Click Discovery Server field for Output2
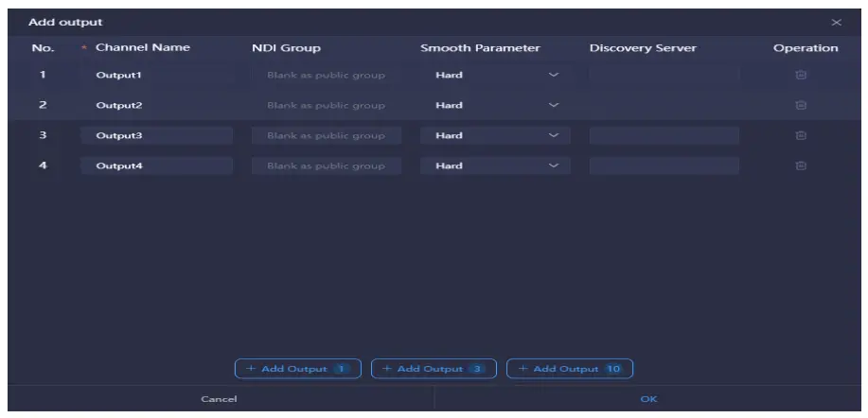The image size is (868, 418). pyautogui.click(x=664, y=105)
